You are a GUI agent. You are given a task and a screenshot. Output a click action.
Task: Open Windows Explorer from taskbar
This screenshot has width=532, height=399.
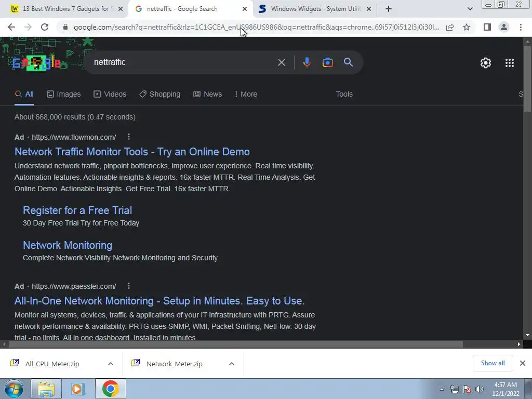click(46, 389)
